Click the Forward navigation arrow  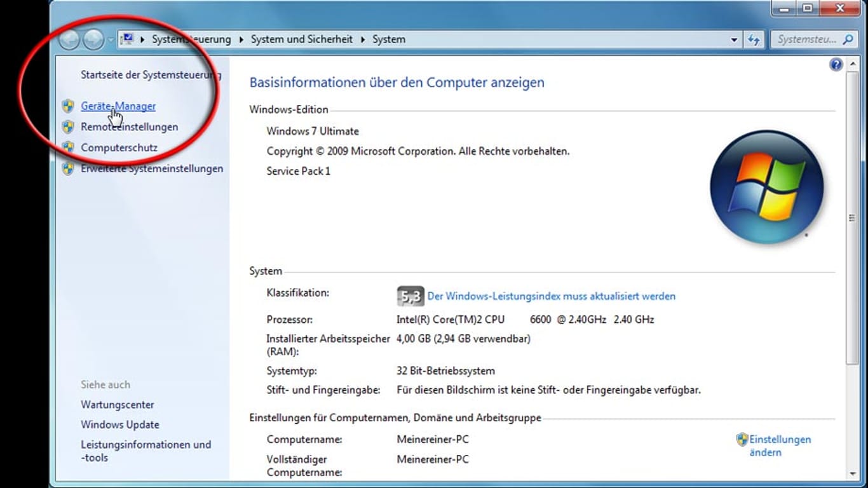tap(93, 40)
